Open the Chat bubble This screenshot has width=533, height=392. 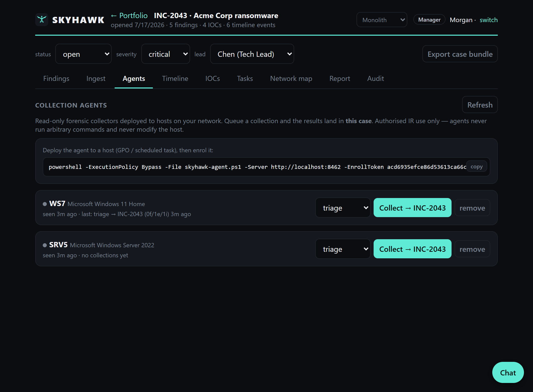click(x=508, y=372)
